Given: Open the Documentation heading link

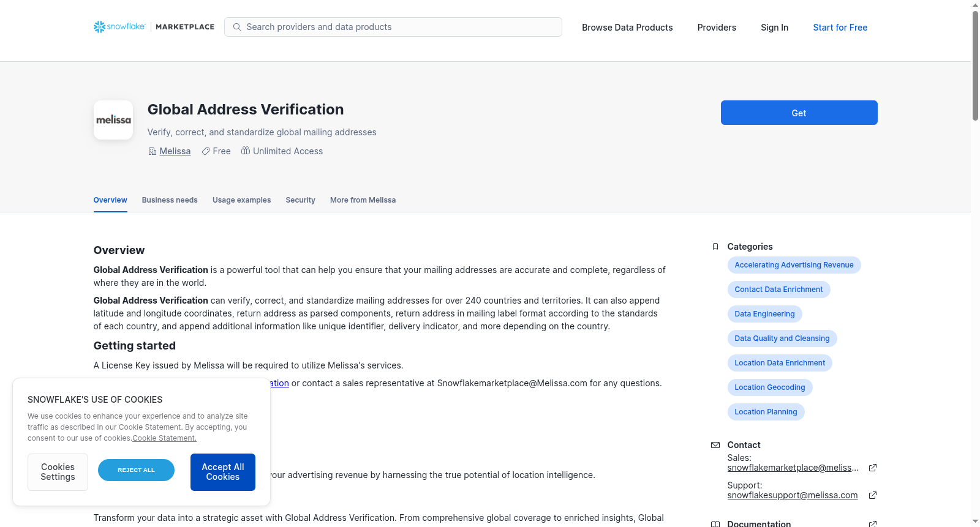Looking at the screenshot, I should (x=759, y=524).
